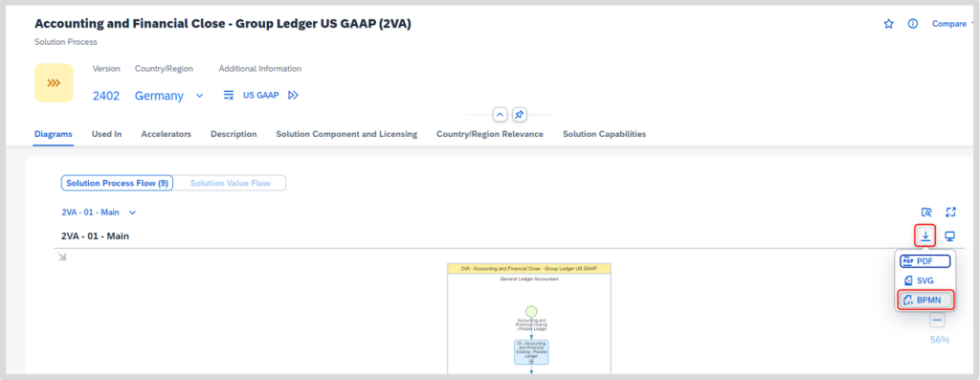Switch to Solution Value Flow

click(230, 183)
